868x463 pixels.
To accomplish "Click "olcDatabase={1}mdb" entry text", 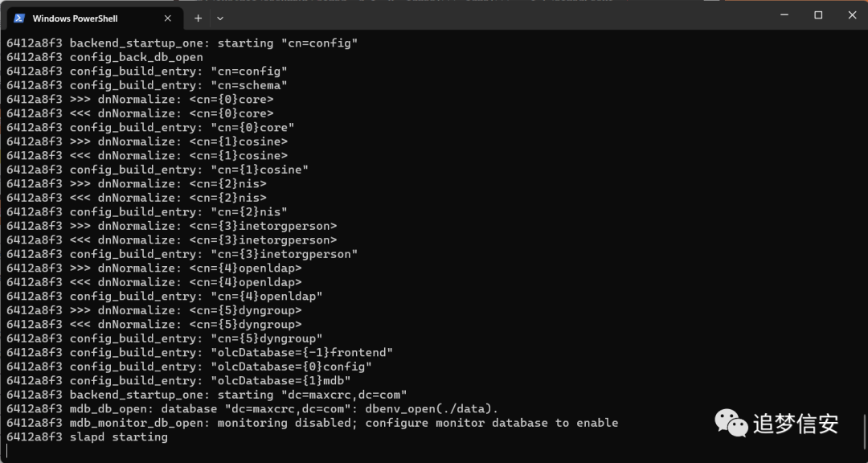I will point(280,381).
